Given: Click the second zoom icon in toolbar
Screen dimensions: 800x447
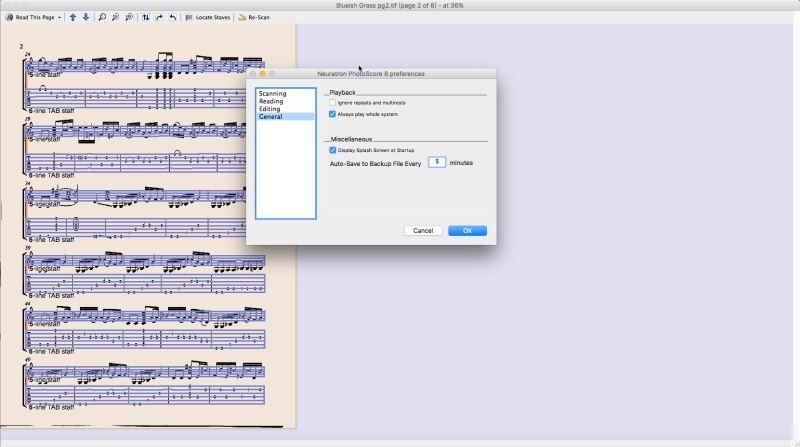Looking at the screenshot, I should pos(116,17).
